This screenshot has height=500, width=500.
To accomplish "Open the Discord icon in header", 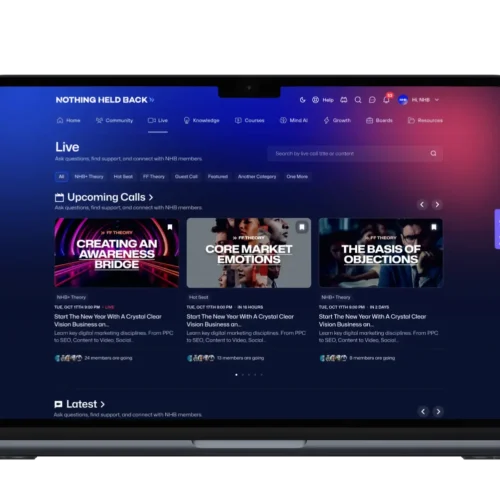I will tap(344, 100).
